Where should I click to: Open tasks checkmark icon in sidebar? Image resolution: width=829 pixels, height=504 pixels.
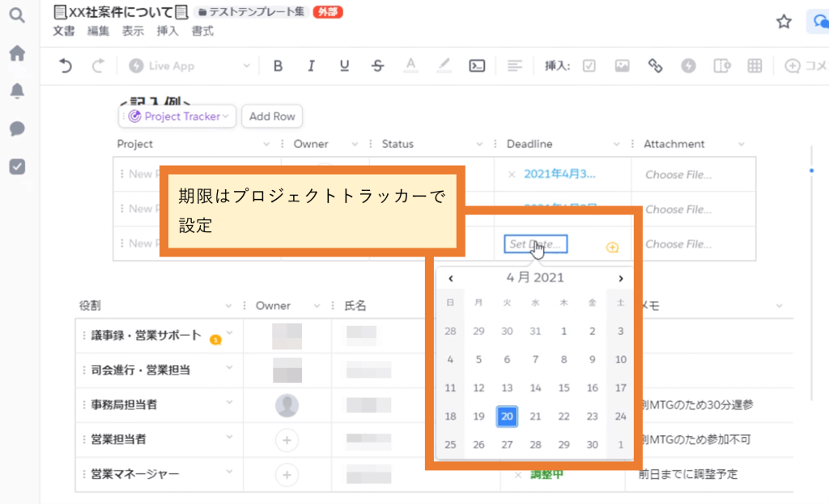[x=17, y=167]
